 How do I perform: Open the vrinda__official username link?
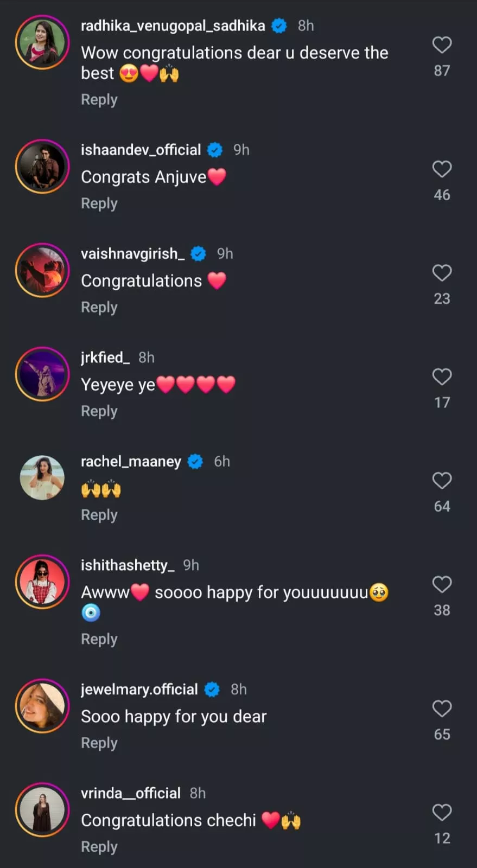(x=130, y=793)
